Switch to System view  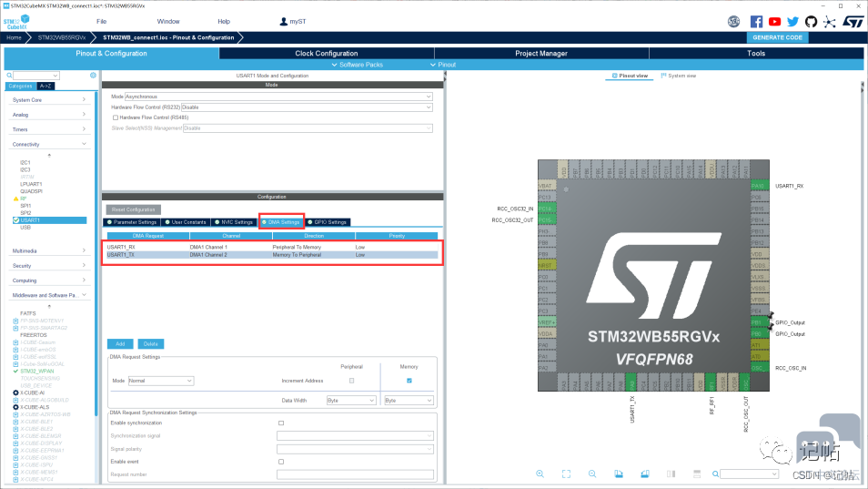(679, 76)
